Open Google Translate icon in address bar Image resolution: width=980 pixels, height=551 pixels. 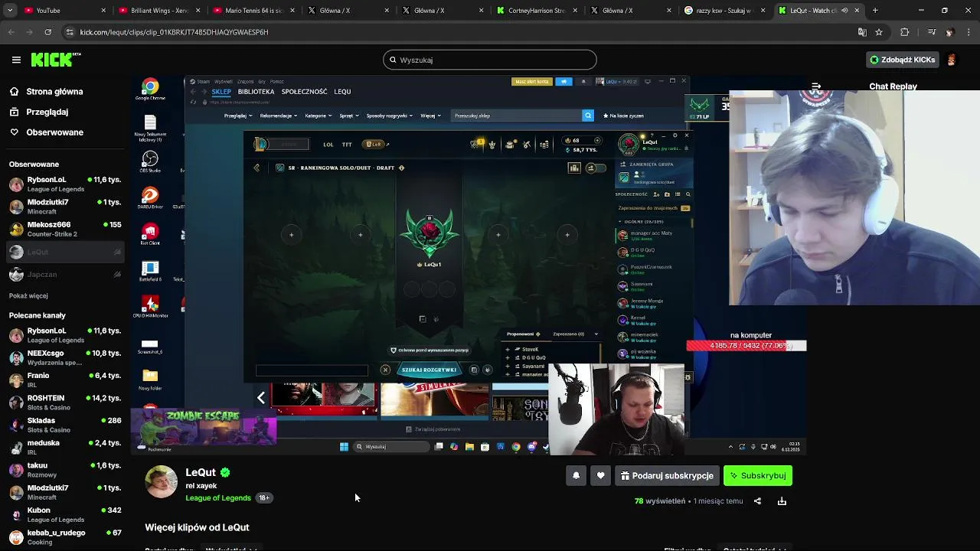click(862, 32)
